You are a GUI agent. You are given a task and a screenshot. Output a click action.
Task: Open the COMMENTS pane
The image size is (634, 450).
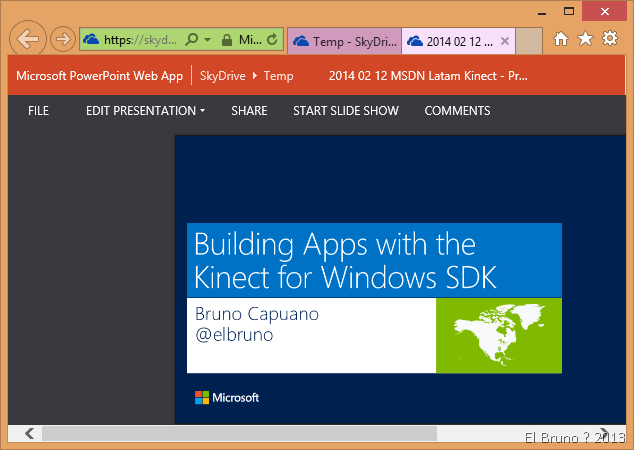[457, 111]
